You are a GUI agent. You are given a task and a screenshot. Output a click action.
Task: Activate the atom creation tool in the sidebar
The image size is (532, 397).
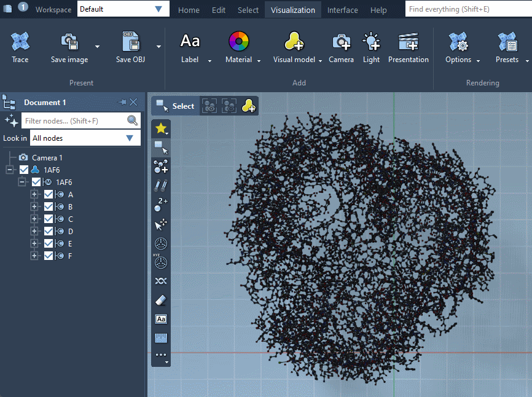[x=160, y=166]
